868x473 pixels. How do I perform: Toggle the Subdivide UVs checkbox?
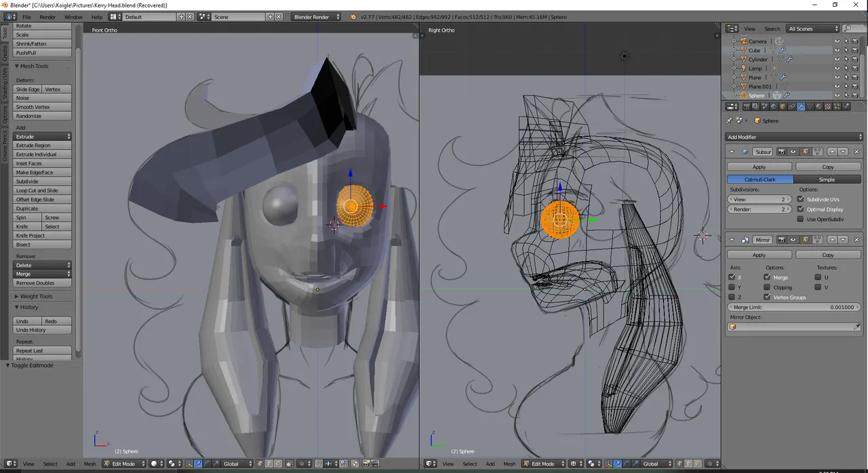coord(801,199)
